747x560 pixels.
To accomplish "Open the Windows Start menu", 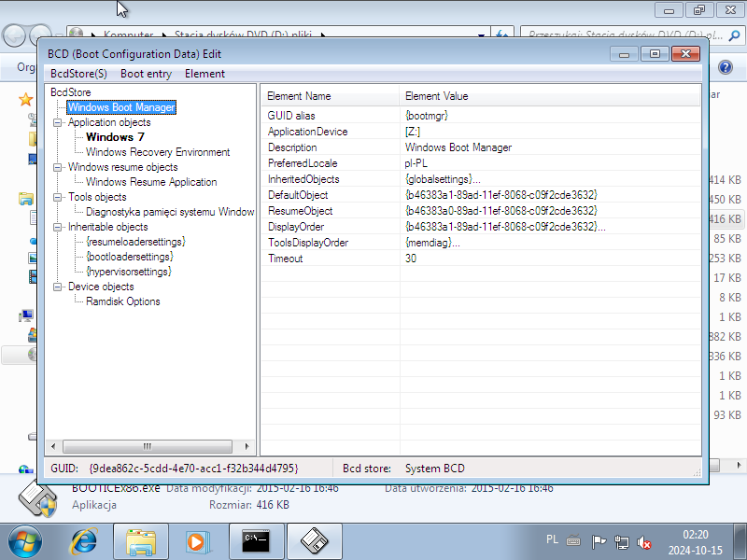I will pyautogui.click(x=25, y=542).
